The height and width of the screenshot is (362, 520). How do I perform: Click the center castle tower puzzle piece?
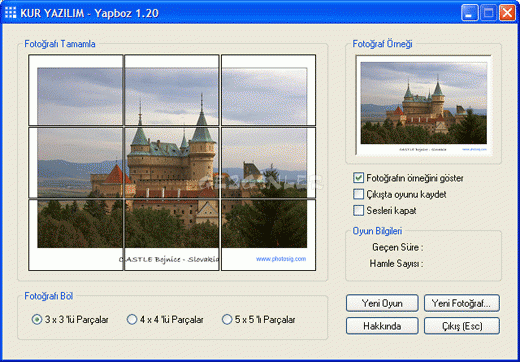click(x=172, y=163)
